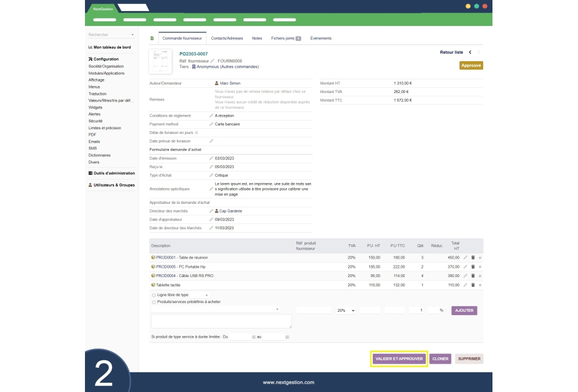Delete the PROD0001 Table de réunion line
The width and height of the screenshot is (578, 392).
tap(473, 258)
